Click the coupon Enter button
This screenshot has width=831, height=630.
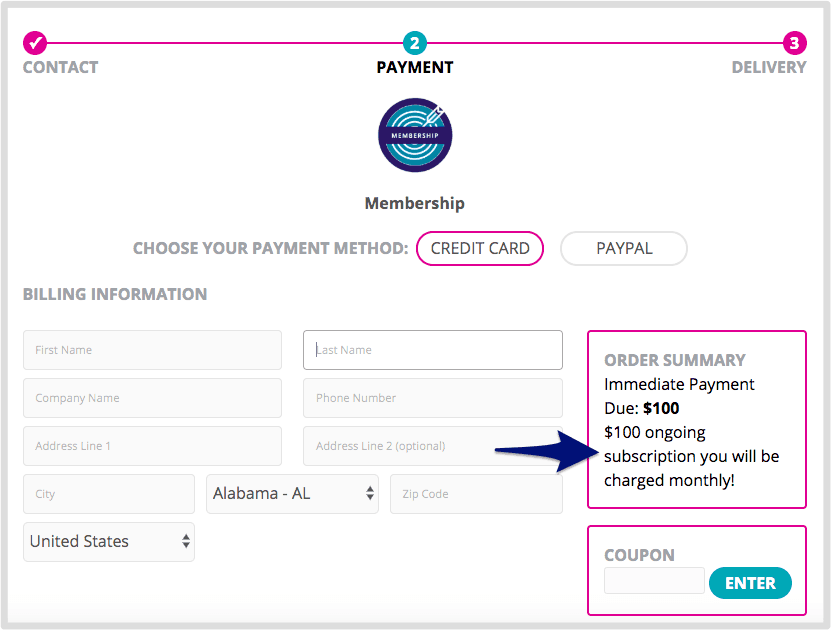point(750,582)
